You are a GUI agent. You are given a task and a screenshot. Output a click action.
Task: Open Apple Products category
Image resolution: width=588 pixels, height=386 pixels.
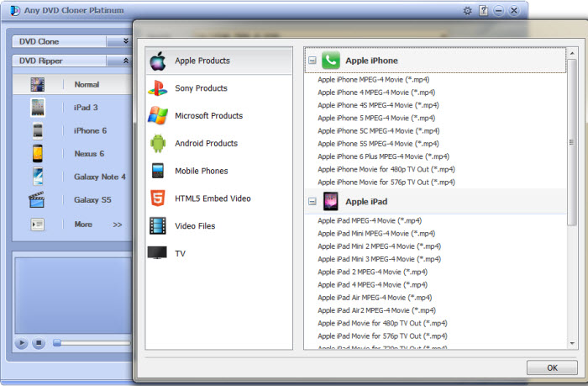tap(218, 61)
